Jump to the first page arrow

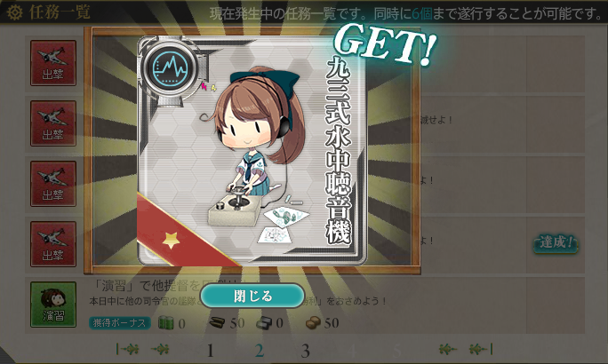[x=127, y=349]
